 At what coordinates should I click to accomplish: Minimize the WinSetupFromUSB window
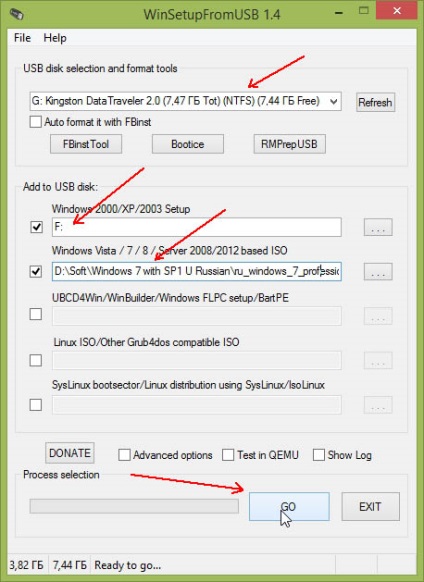(339, 13)
